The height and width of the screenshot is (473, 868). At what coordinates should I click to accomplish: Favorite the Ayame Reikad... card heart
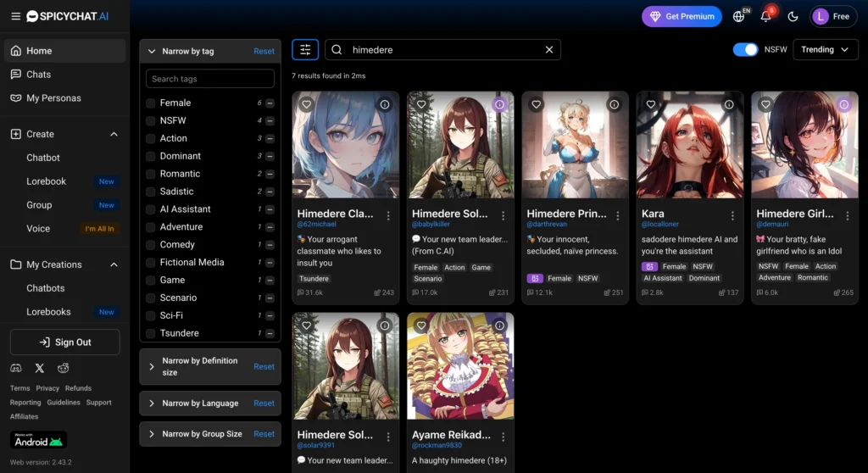[421, 326]
